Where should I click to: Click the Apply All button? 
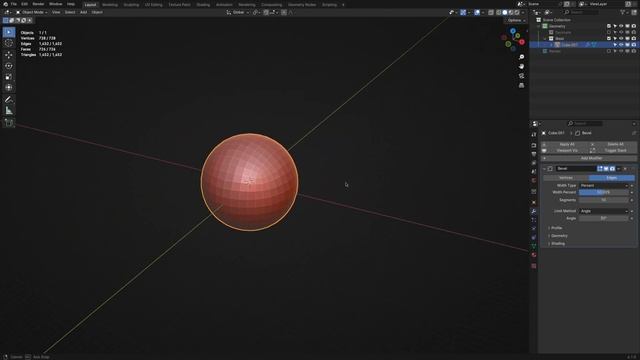pyautogui.click(x=566, y=144)
